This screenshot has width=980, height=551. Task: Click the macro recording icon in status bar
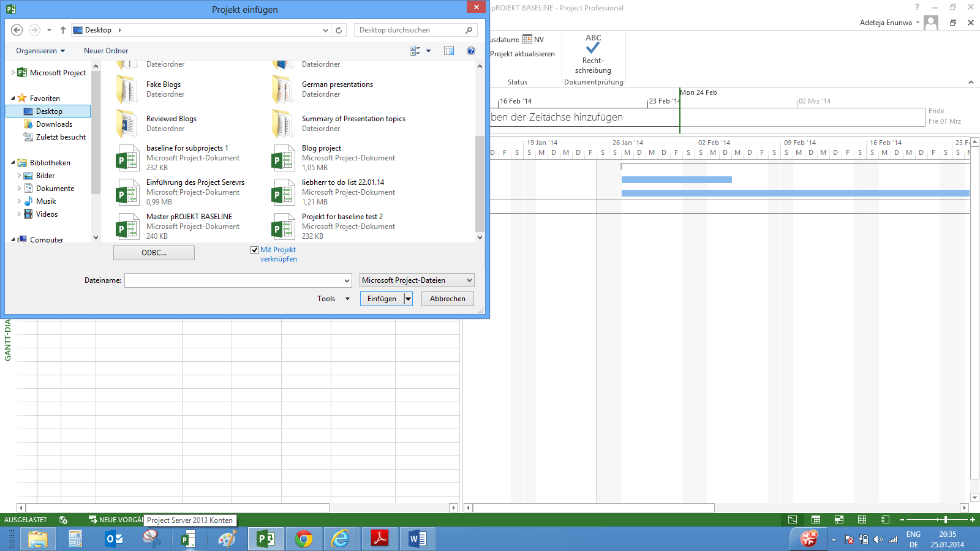pyautogui.click(x=63, y=520)
